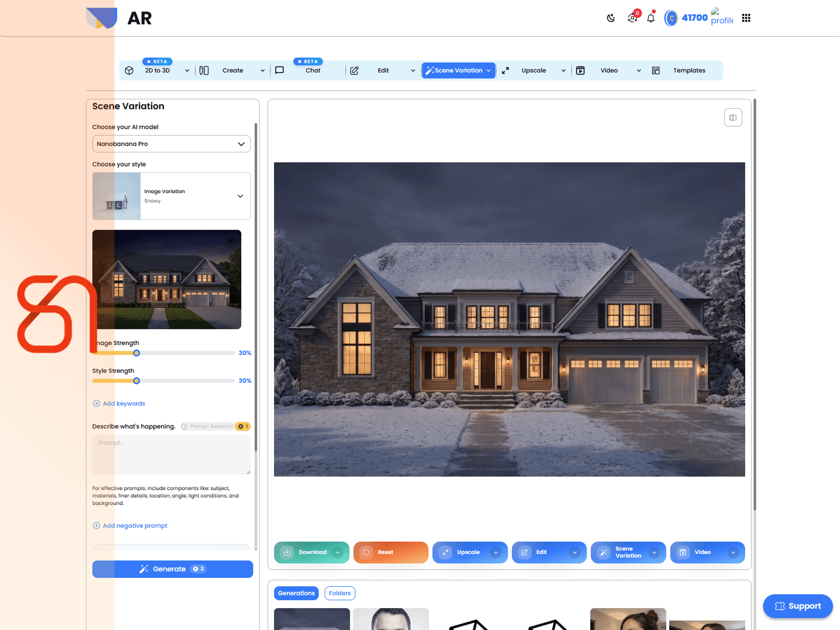Click the uploaded house thumbnail
Image resolution: width=840 pixels, height=630 pixels.
[x=167, y=279]
